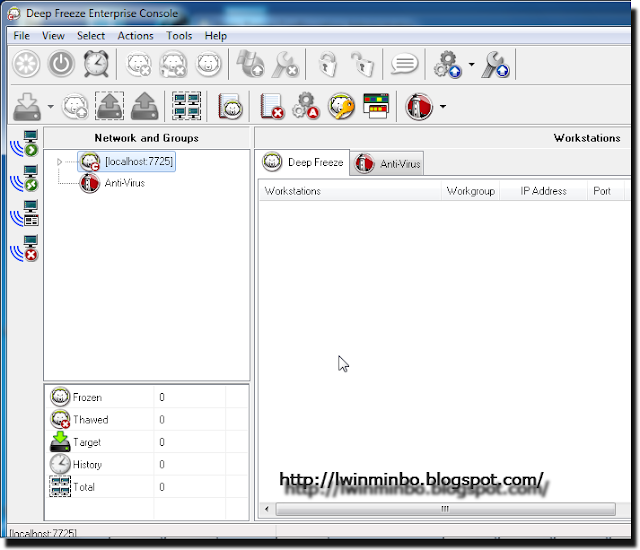Click the wrench with X maintenance icon
This screenshot has height=550, width=640.
pos(286,64)
